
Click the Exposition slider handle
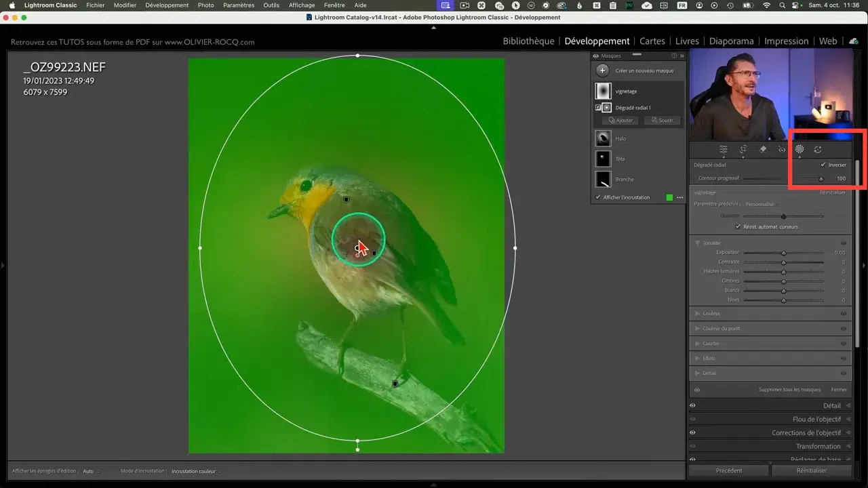coord(783,253)
